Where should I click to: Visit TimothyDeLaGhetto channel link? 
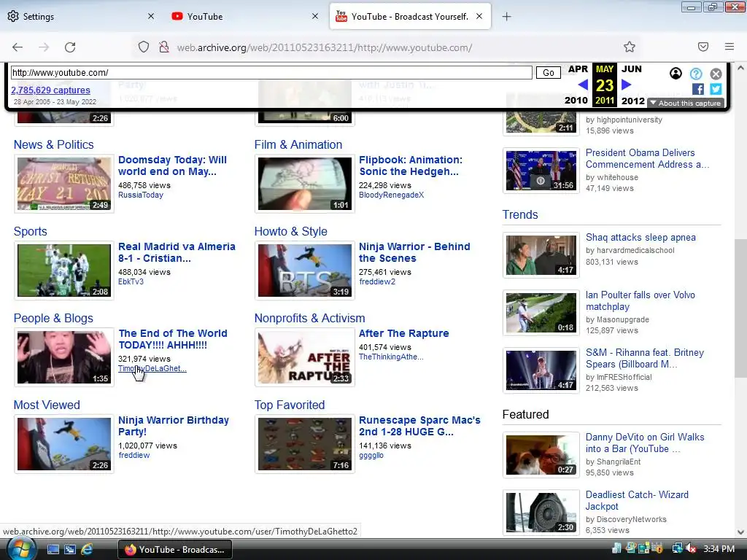point(152,368)
